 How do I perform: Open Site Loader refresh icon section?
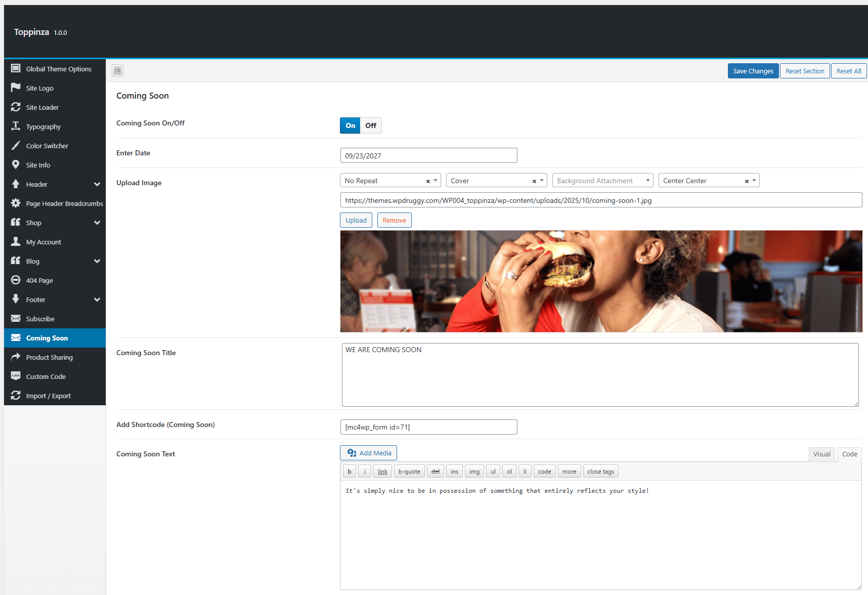pyautogui.click(x=16, y=107)
